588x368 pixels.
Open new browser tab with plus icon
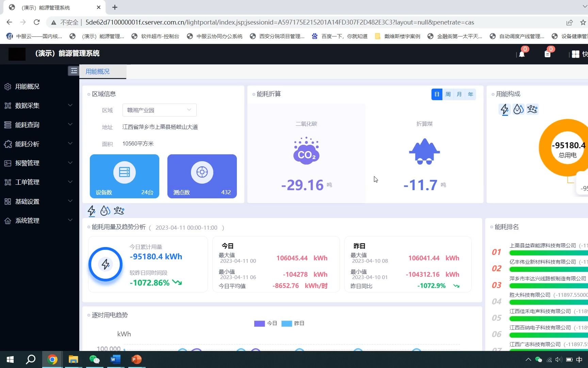click(x=115, y=7)
